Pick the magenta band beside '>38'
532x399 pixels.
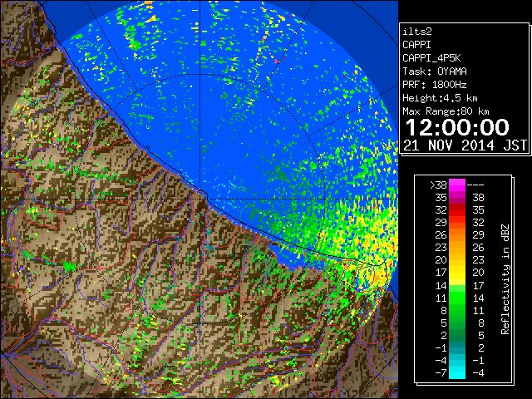[x=457, y=185]
